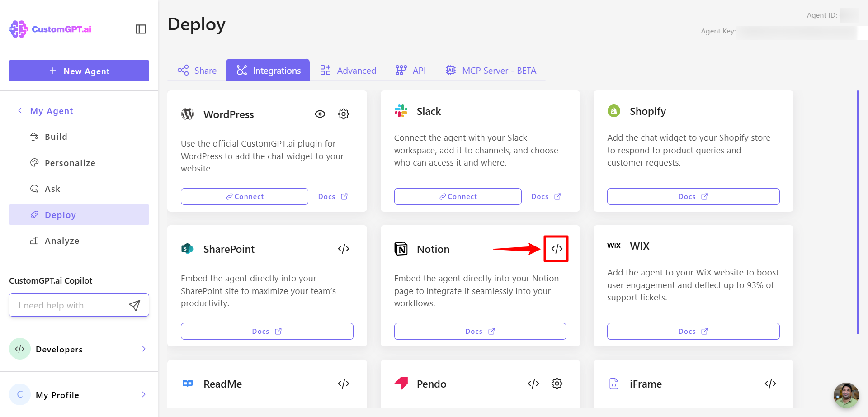Viewport: 868px width, 417px height.
Task: Click the WIX logo
Action: [614, 246]
